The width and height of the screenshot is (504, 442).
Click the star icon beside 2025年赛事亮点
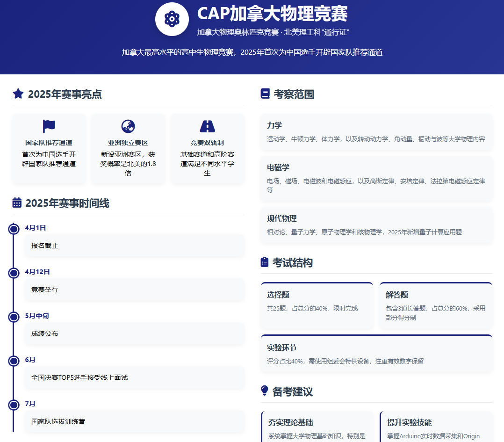pos(18,94)
